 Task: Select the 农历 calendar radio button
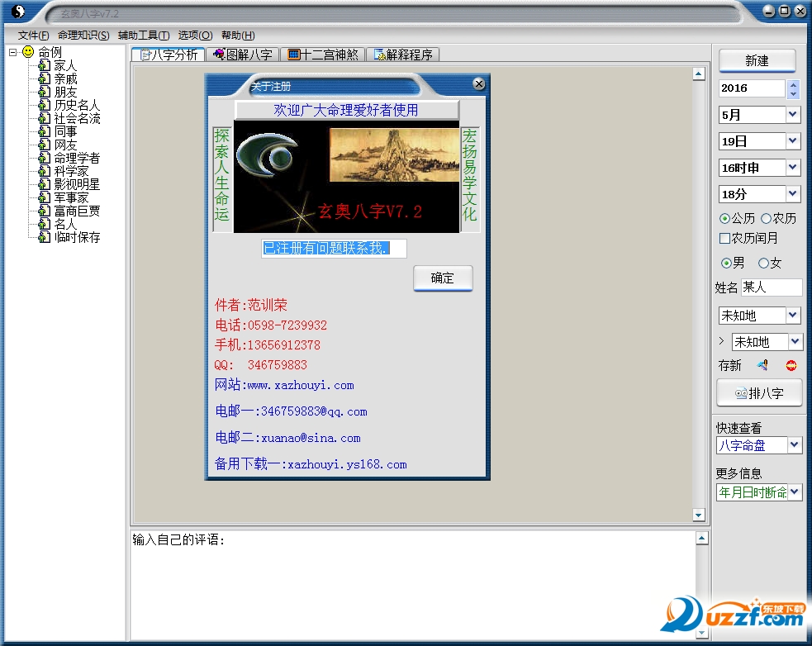pyautogui.click(x=766, y=219)
